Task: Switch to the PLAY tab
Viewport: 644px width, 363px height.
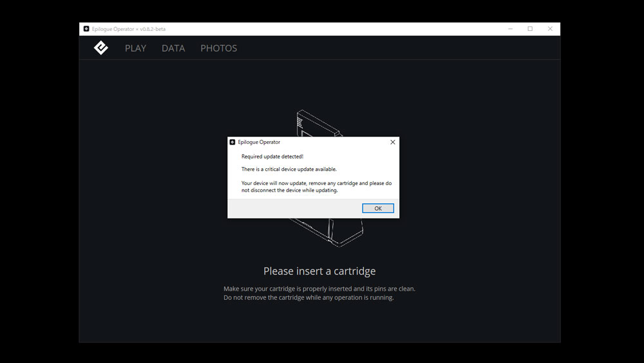Action: (135, 48)
